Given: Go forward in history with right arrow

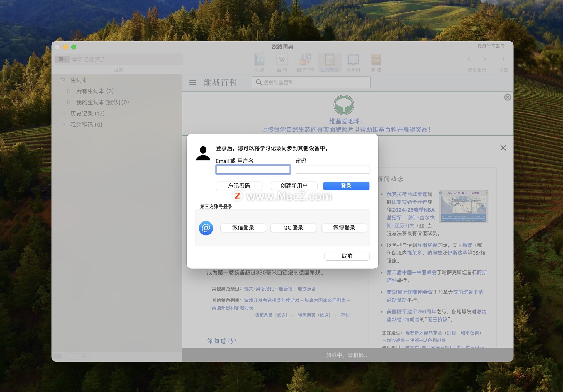Looking at the screenshot, I should 485,59.
